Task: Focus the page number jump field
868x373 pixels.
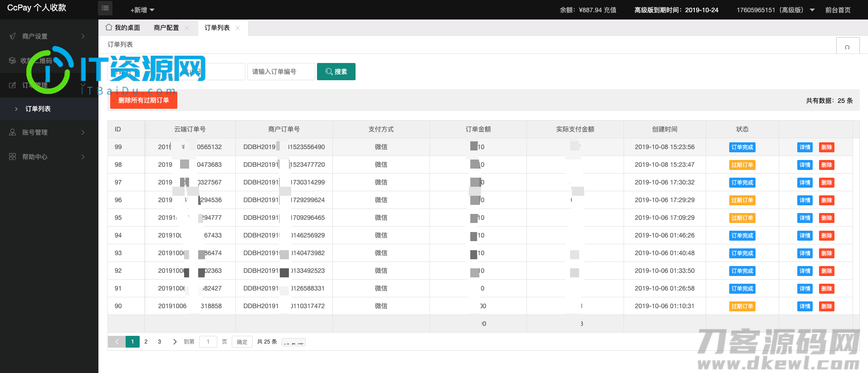Action: 208,342
